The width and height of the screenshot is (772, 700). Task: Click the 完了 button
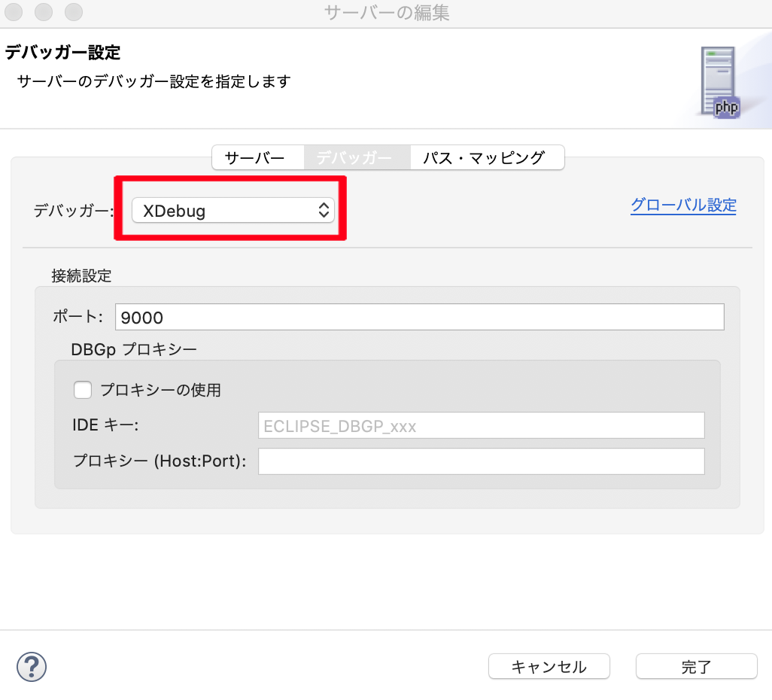pyautogui.click(x=696, y=666)
